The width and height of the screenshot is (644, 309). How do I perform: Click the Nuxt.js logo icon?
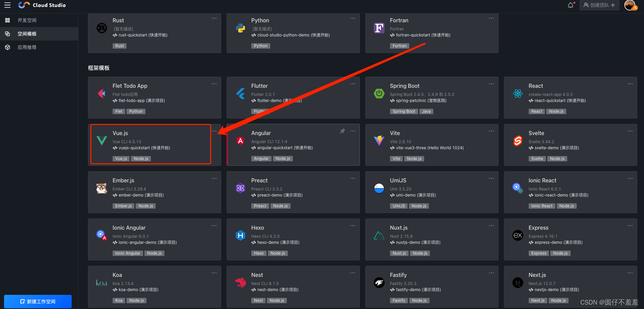379,235
